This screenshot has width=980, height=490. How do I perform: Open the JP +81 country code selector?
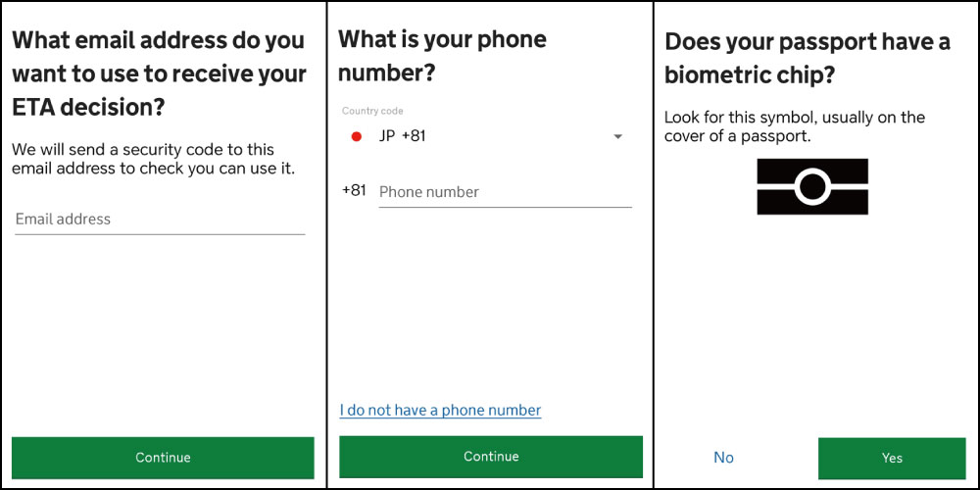pyautogui.click(x=487, y=136)
